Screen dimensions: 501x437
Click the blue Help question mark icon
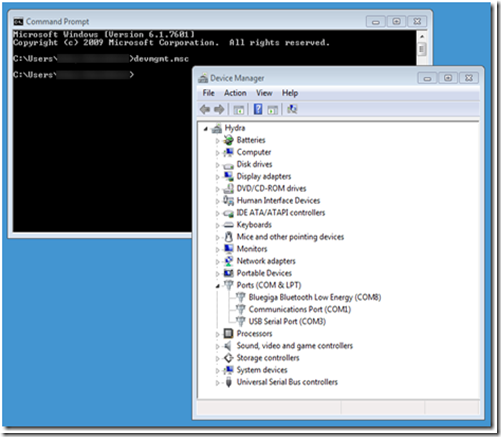point(258,109)
